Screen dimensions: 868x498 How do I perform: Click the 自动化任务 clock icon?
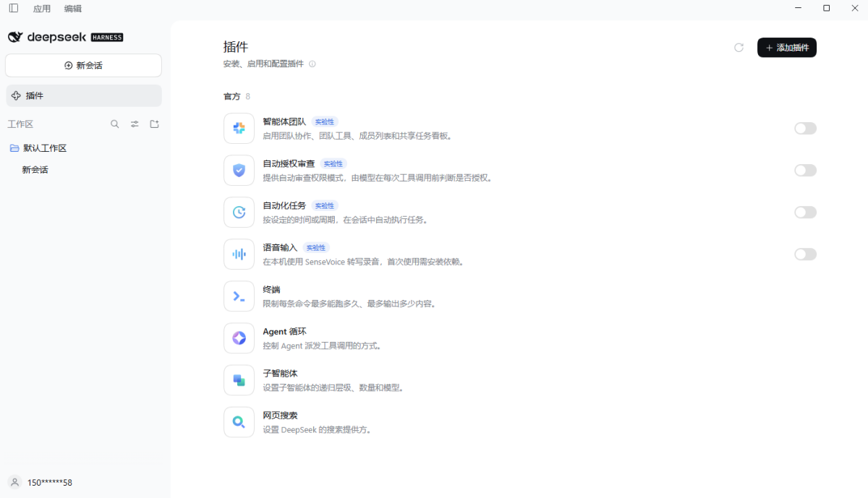tap(239, 212)
